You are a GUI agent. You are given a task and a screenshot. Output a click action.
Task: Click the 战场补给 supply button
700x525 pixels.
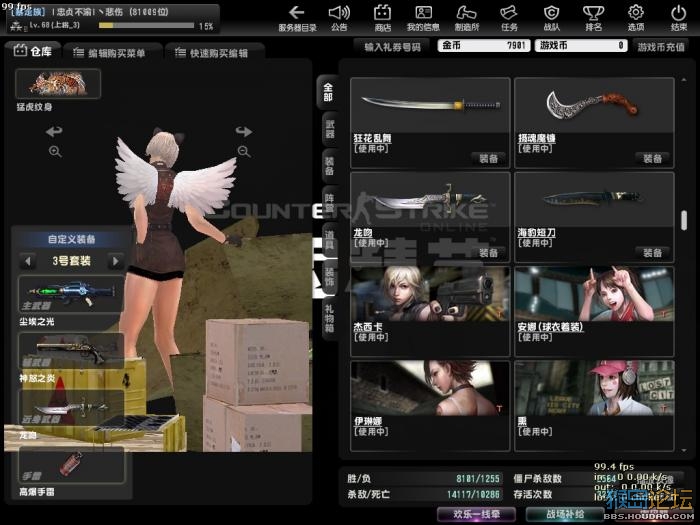[x=565, y=514]
